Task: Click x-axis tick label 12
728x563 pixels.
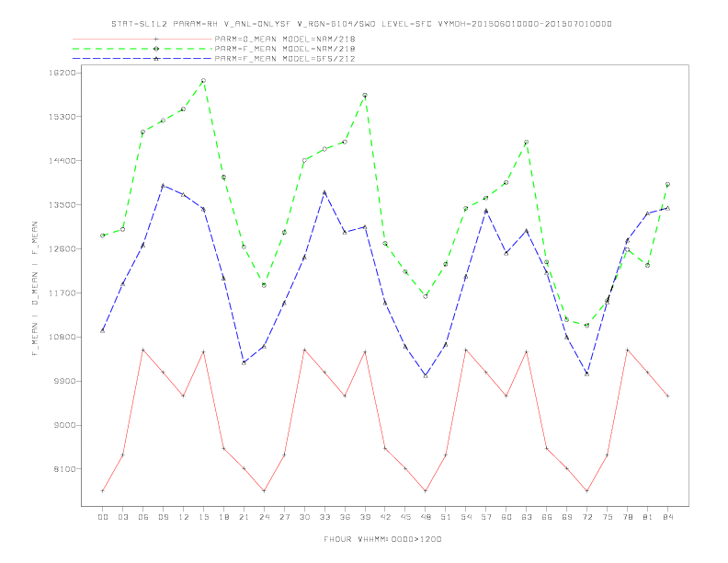Action: tap(184, 517)
